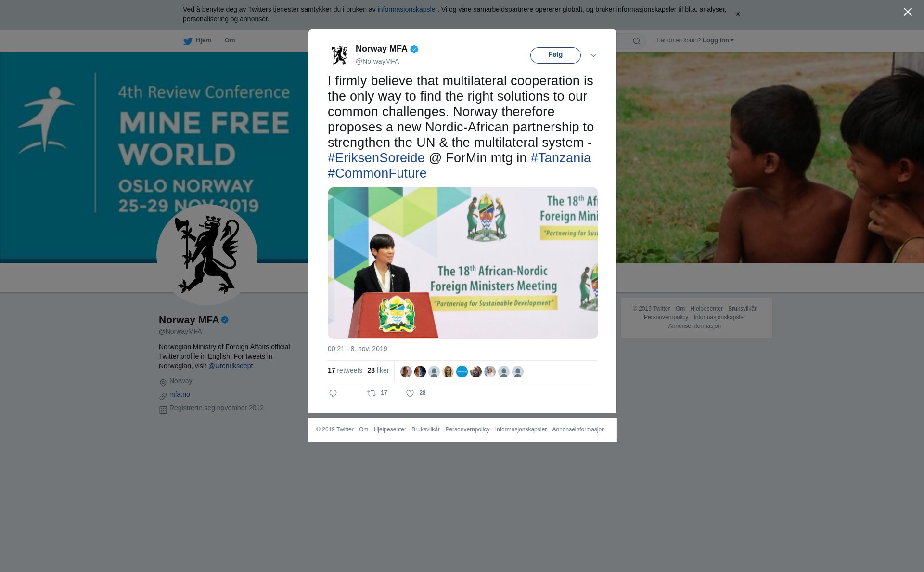Click the Twitter bird Hjem icon
Image resolution: width=924 pixels, height=572 pixels.
pyautogui.click(x=188, y=41)
